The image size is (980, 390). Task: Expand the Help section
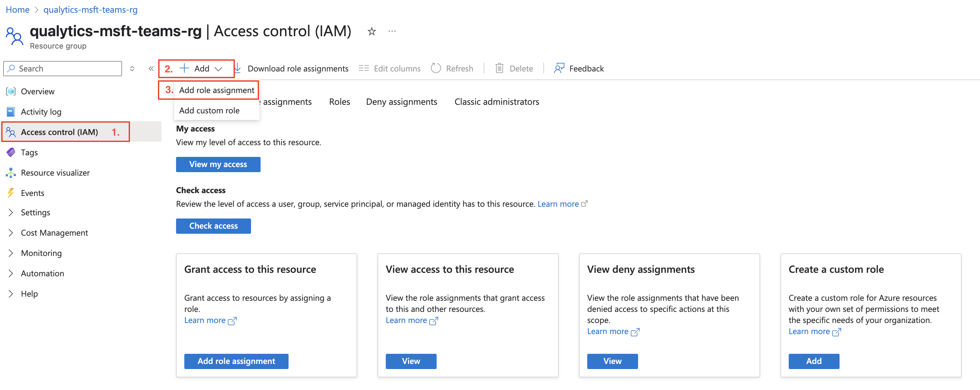tap(11, 294)
